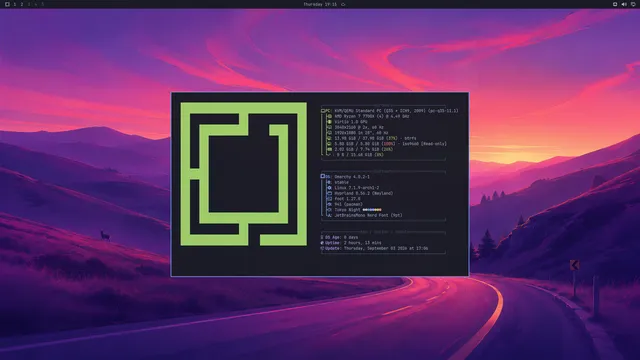Click the OS icon beside Omarchy version
The height and width of the screenshot is (360, 640).
click(323, 176)
